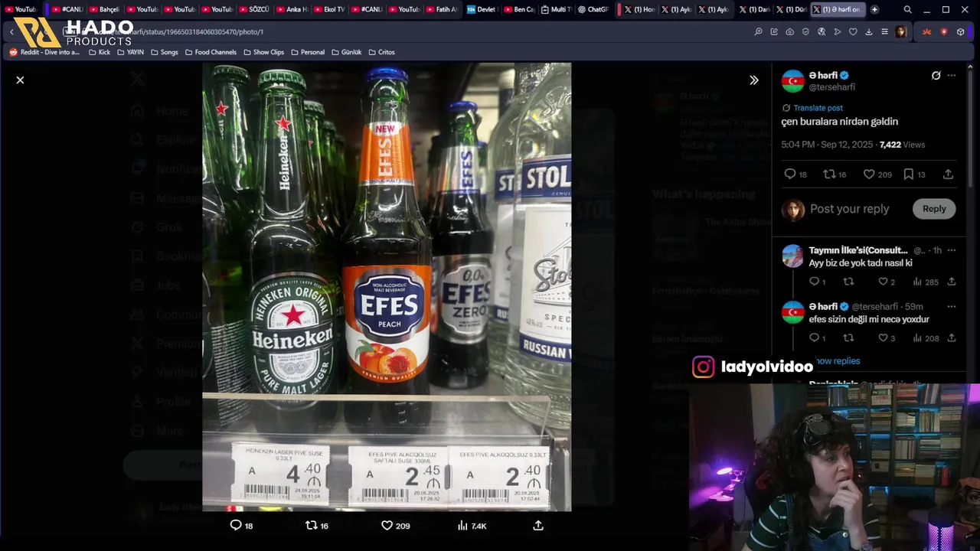The image size is (980, 551).
Task: Reply icon with 18 in the side panel
Action: tap(790, 174)
